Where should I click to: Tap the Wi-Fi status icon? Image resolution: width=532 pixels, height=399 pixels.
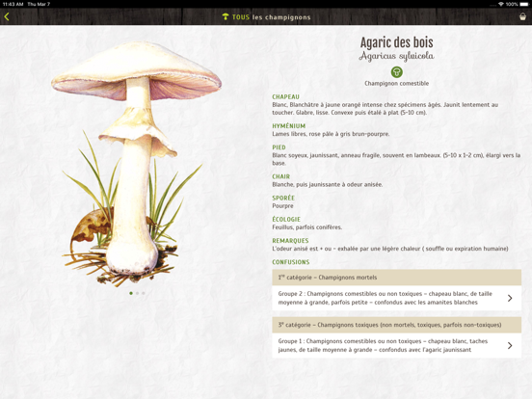pos(501,4)
